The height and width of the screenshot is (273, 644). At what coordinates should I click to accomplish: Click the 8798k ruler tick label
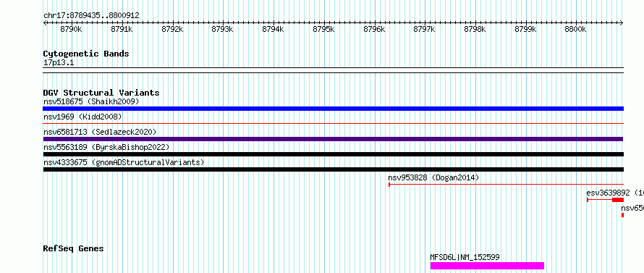click(x=475, y=29)
